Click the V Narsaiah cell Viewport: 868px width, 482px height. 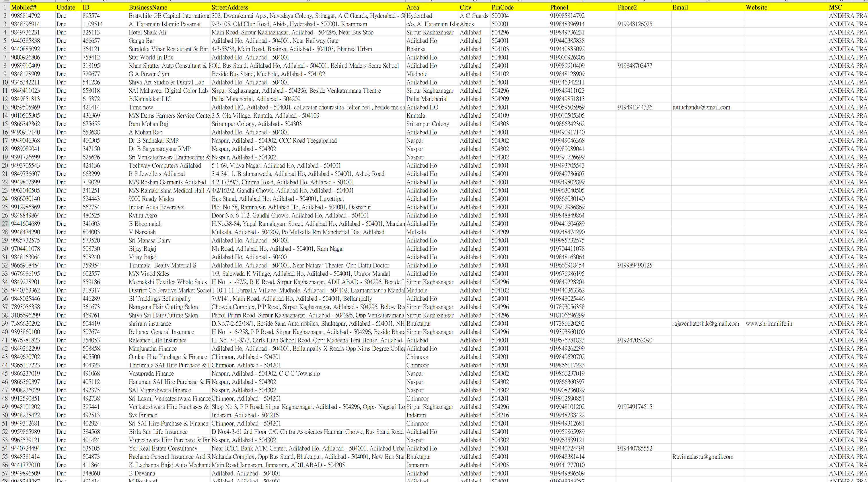pos(169,232)
